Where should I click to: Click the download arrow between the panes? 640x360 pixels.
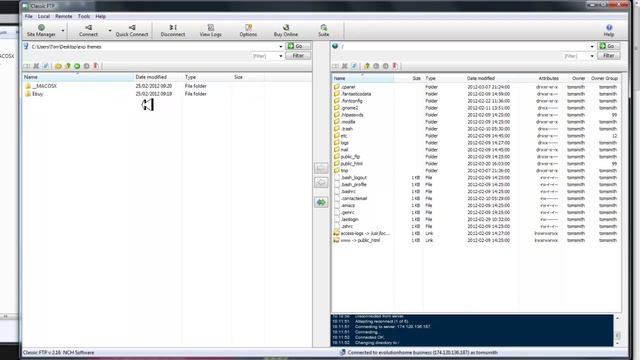pyautogui.click(x=321, y=182)
